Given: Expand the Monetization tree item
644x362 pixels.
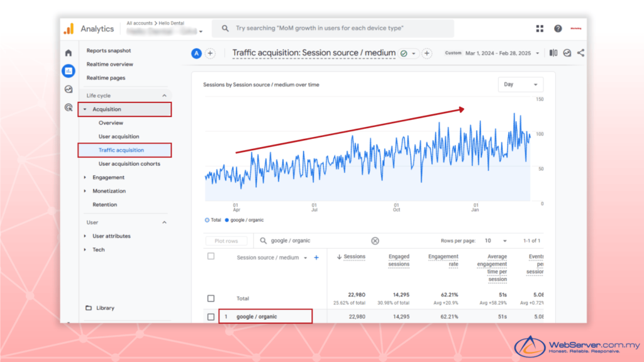Looking at the screenshot, I should pyautogui.click(x=85, y=191).
